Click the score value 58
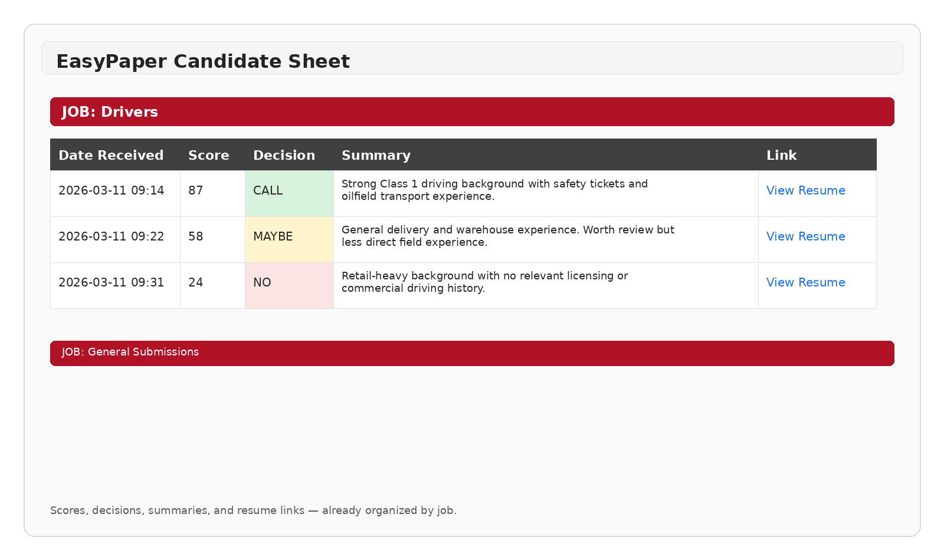 (195, 236)
